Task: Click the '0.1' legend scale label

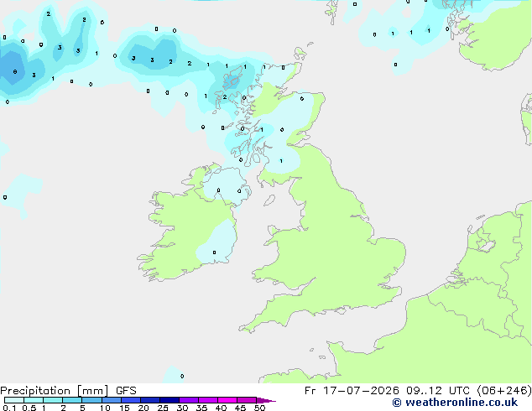Action: click(9, 408)
